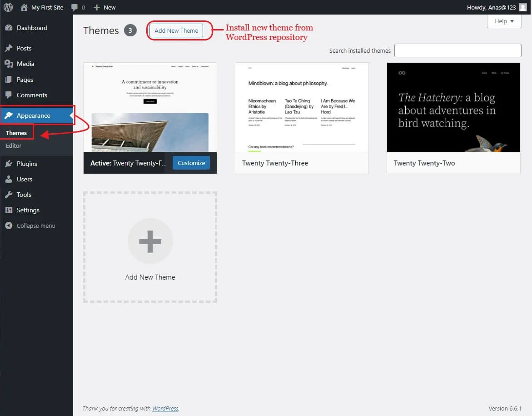Click the Collapse menu label
The height and width of the screenshot is (416, 532).
36,226
